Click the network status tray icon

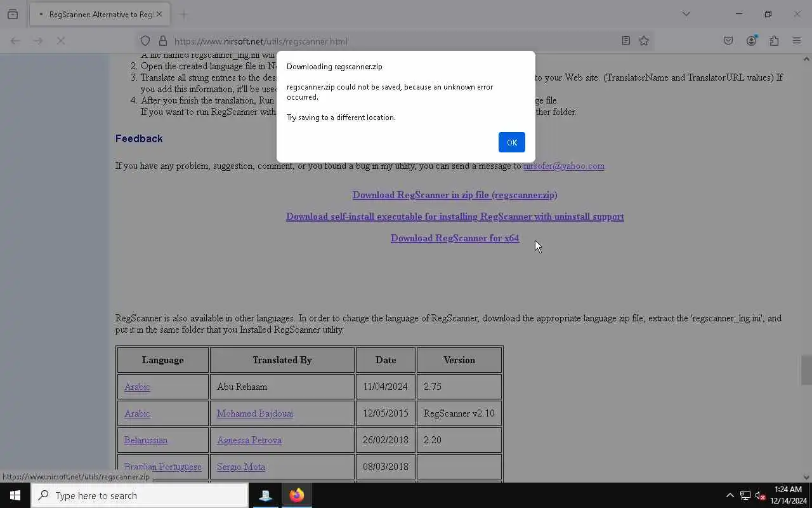(x=745, y=495)
